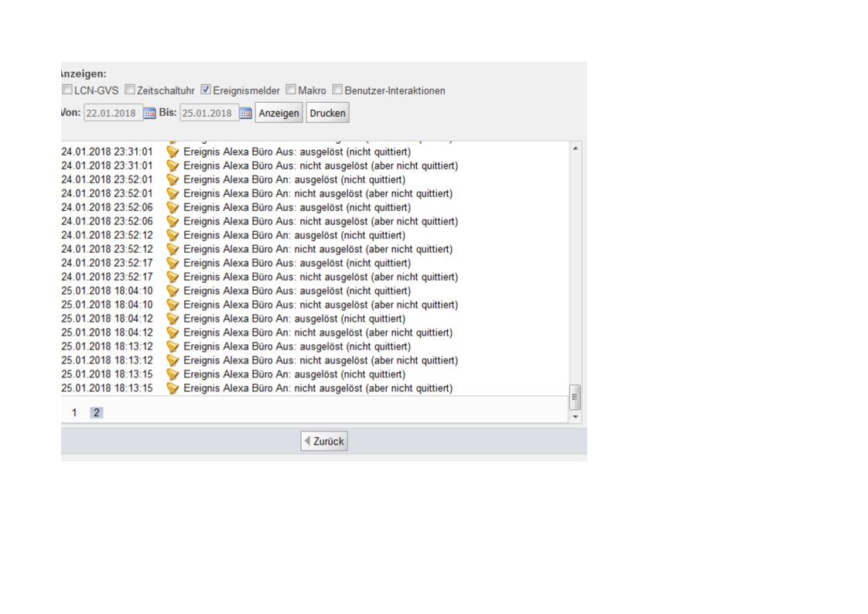This screenshot has width=868, height=614.
Task: Open the Bis date calendar picker icon
Action: 245,114
